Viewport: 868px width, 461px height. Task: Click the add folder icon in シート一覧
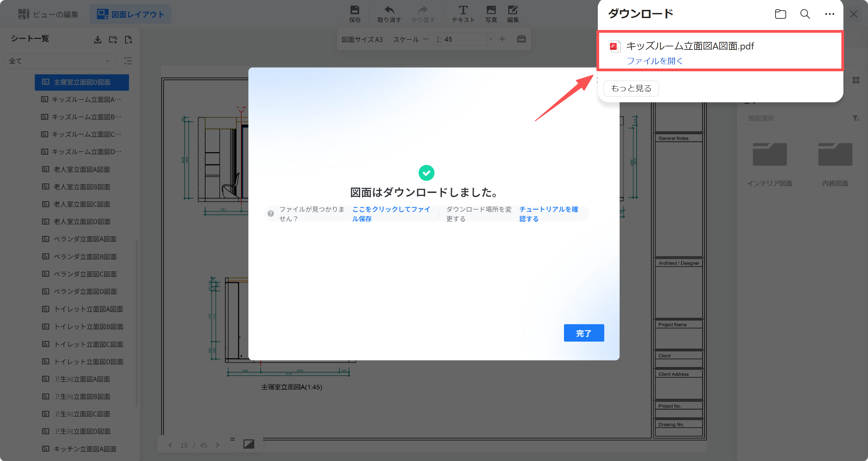pos(113,40)
